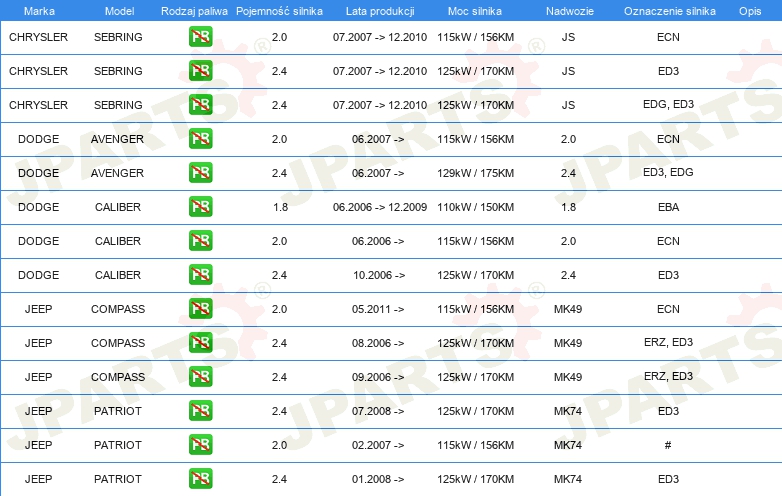The height and width of the screenshot is (496, 782).
Task: Click the Model column header
Action: [119, 11]
